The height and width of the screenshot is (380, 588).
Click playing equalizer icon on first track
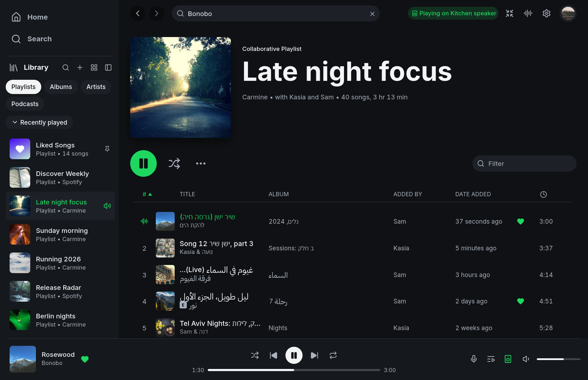[144, 221]
